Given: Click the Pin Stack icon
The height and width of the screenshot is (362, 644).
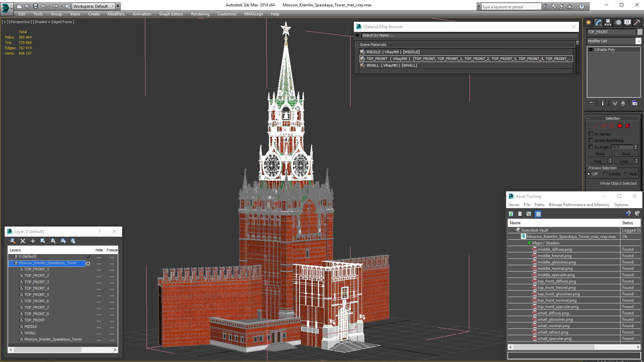Looking at the screenshot, I should (x=591, y=103).
